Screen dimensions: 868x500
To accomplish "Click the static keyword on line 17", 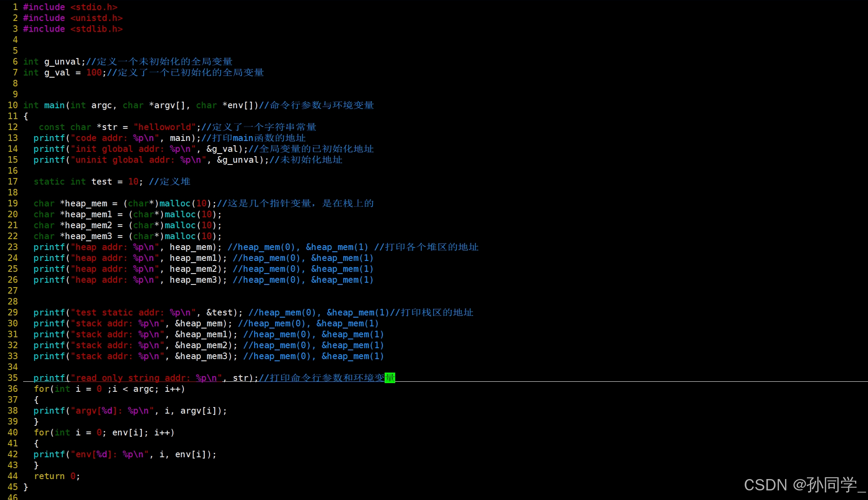I will [49, 182].
